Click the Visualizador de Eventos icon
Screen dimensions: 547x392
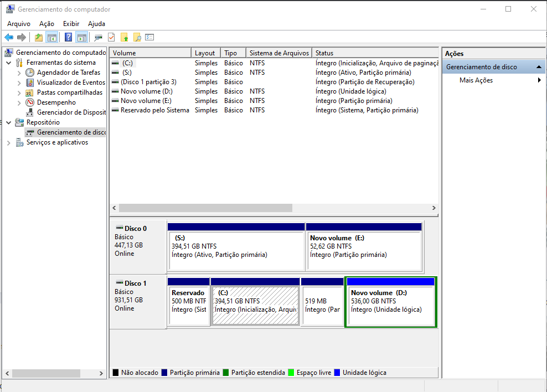pyautogui.click(x=30, y=82)
